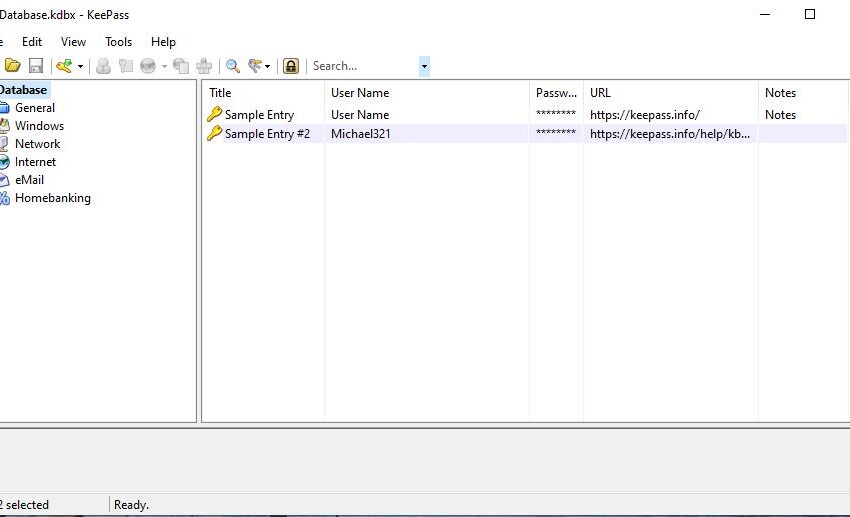Click the key icon of Sample Entry
The image size is (850, 517).
tap(215, 114)
